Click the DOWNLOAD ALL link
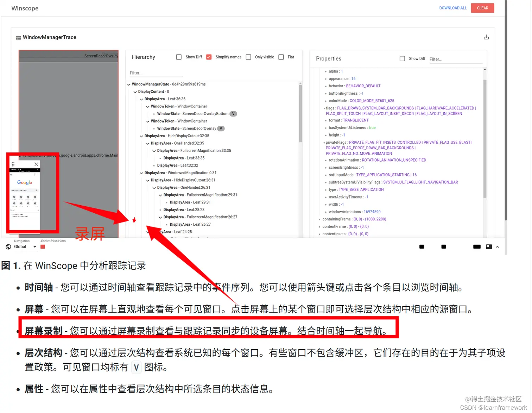This screenshot has height=413, width=532. (453, 8)
